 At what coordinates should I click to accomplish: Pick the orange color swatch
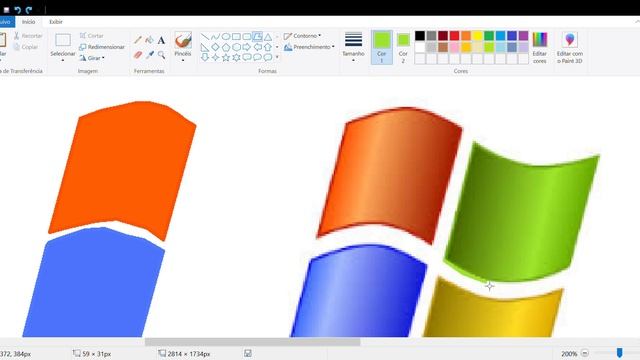coord(466,36)
